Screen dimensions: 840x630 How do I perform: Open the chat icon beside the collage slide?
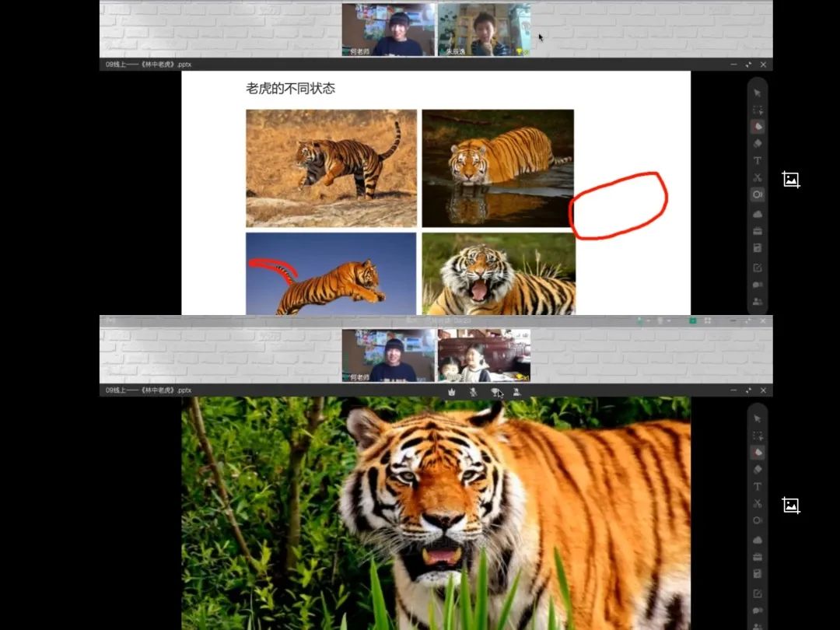pos(758,285)
